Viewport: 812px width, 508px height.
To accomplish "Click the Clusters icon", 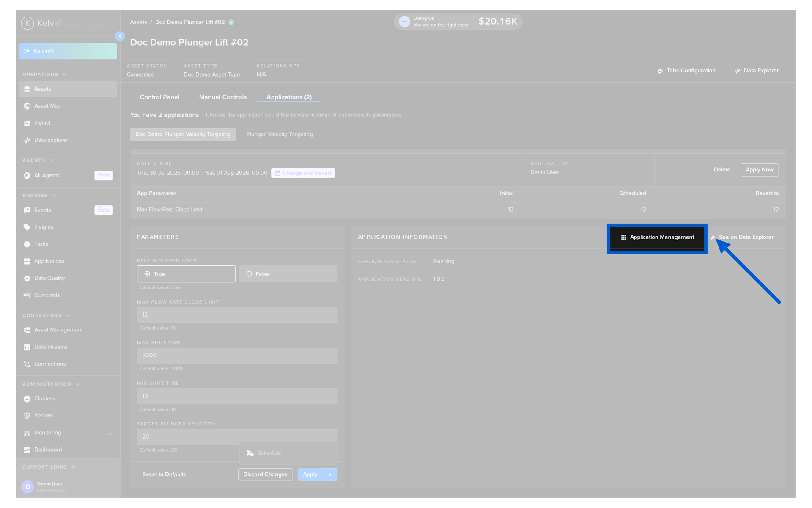I will pyautogui.click(x=27, y=399).
